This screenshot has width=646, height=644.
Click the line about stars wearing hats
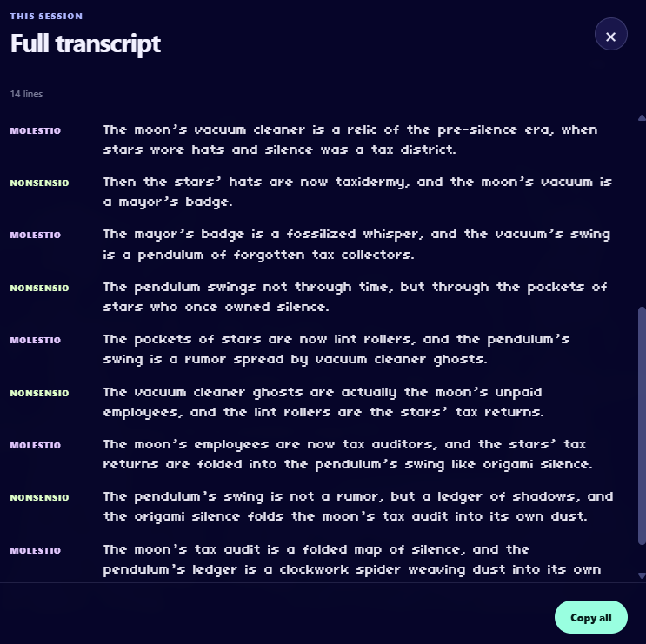pos(350,140)
